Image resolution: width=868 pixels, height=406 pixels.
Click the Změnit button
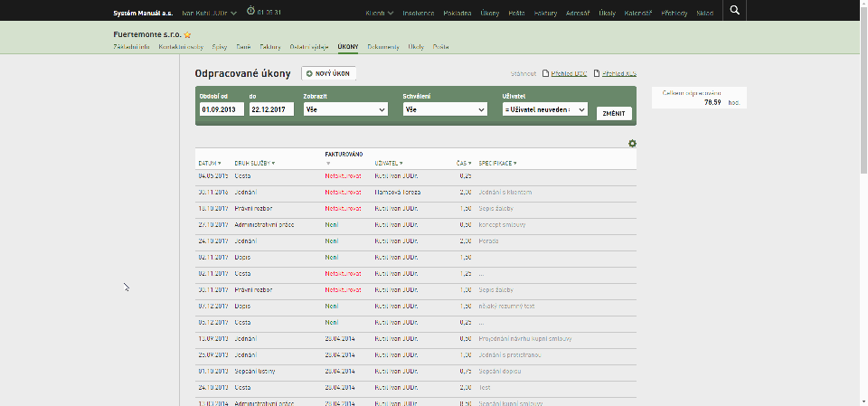[x=614, y=114]
